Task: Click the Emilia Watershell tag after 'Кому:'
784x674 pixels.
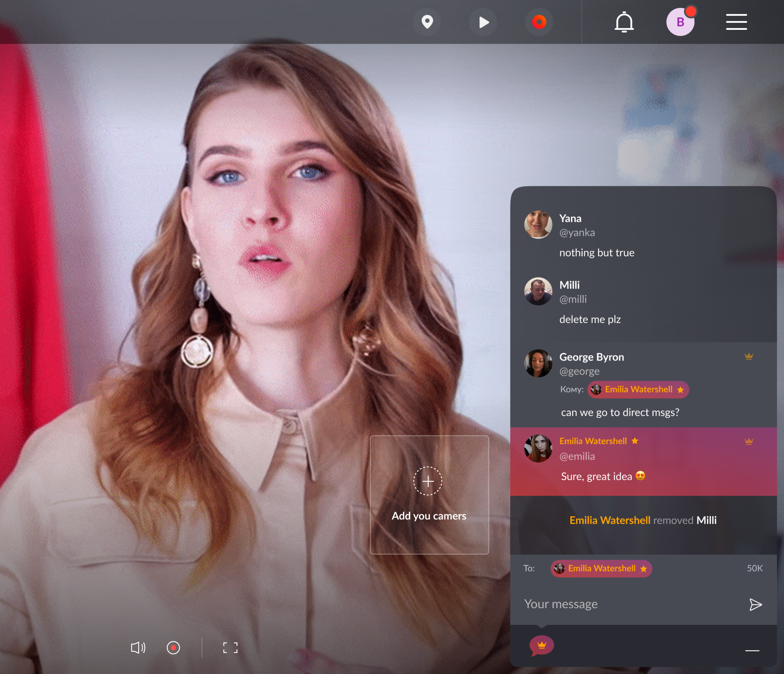Action: 638,389
